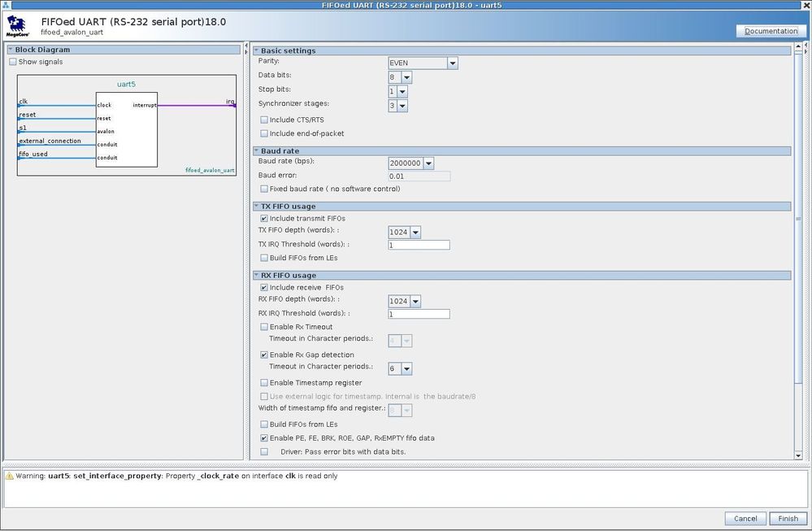The height and width of the screenshot is (531, 812).
Task: Click the MegaCore logo icon
Action: pos(18,26)
